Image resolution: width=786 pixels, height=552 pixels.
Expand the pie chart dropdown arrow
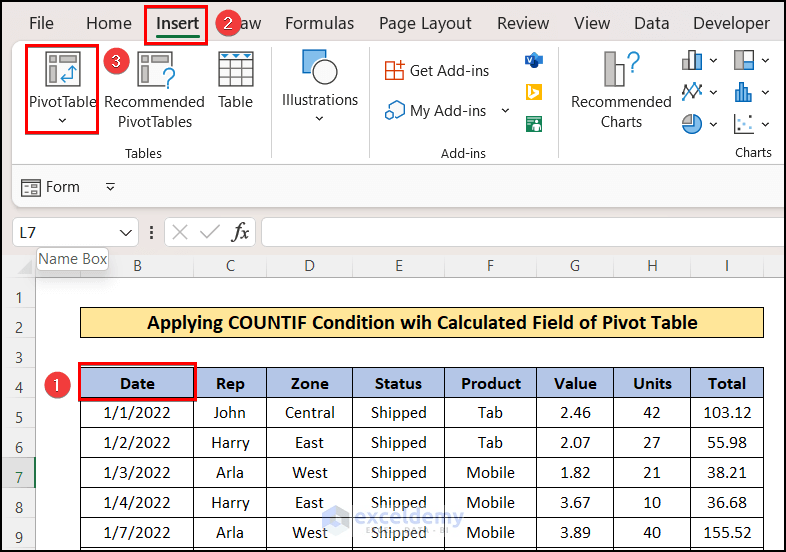713,124
